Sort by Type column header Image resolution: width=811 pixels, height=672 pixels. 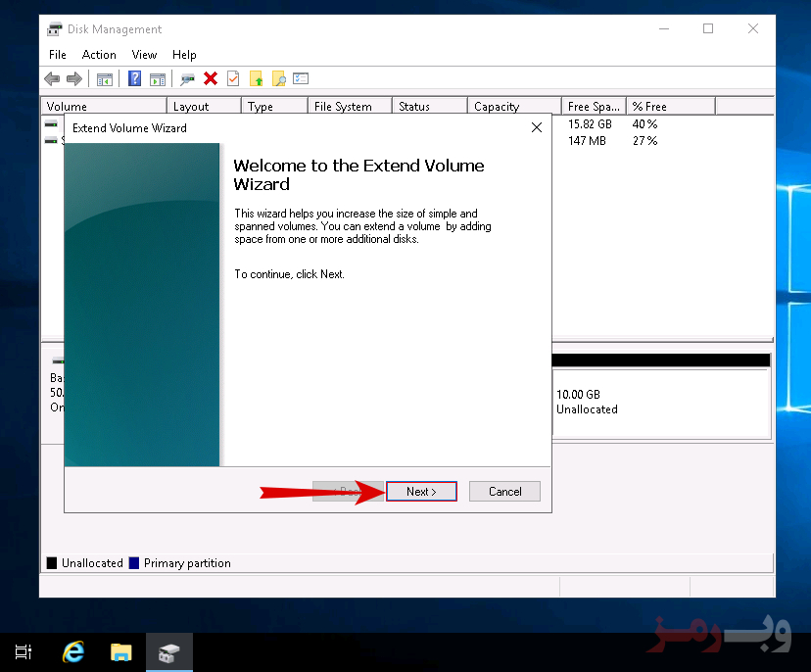point(274,106)
